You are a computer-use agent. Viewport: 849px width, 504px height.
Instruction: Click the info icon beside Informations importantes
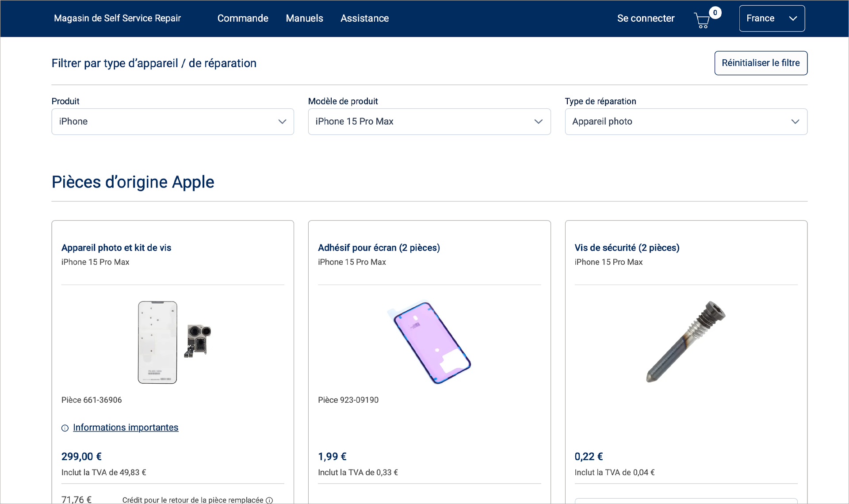[x=65, y=428]
